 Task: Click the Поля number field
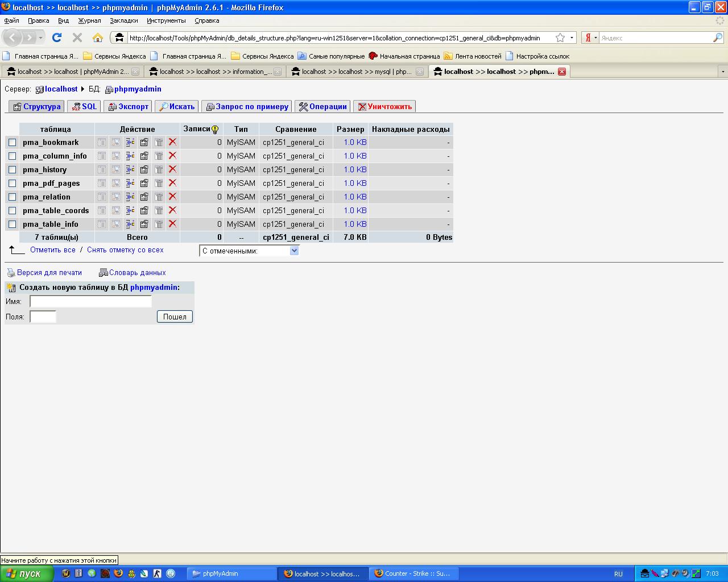(43, 317)
